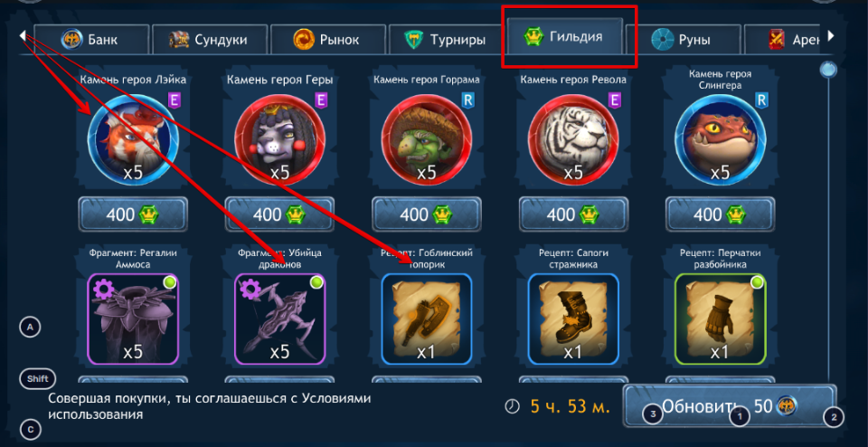Viewport: 868px width, 447px height.
Task: Select the Гера hero stone portrait
Action: [x=280, y=139]
